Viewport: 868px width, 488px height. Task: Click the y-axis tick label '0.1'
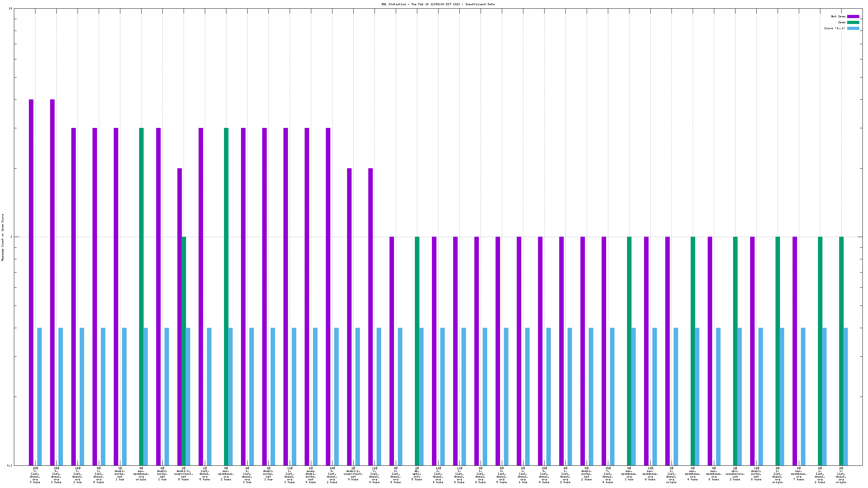pyautogui.click(x=9, y=465)
